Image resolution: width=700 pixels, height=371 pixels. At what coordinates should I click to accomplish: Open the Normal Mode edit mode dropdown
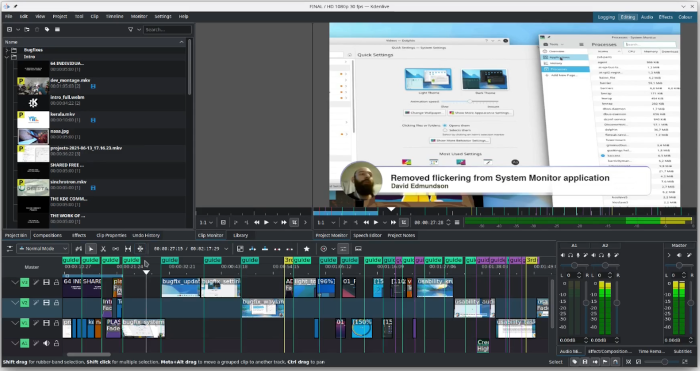(x=43, y=249)
